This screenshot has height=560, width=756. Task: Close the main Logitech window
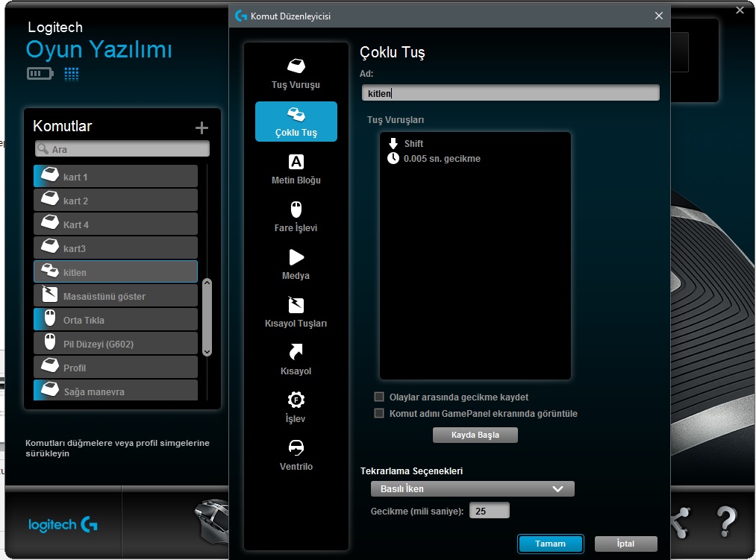click(740, 10)
